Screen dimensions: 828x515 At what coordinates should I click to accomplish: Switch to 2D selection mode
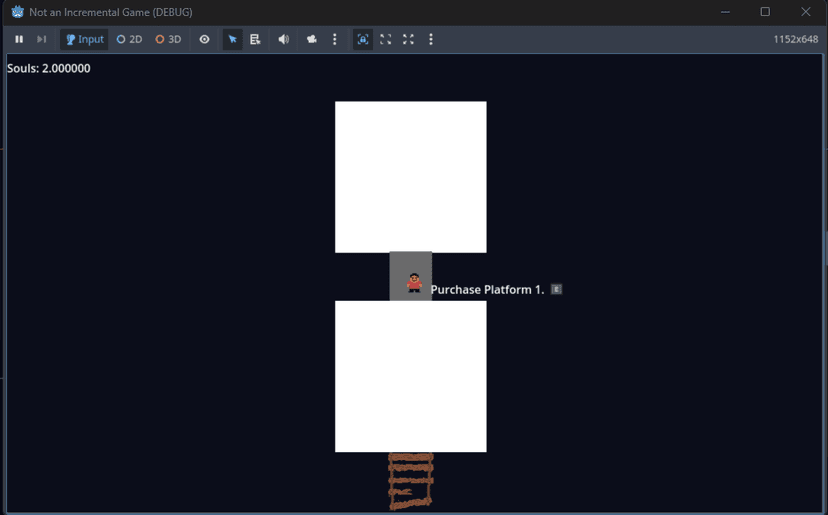(x=129, y=40)
